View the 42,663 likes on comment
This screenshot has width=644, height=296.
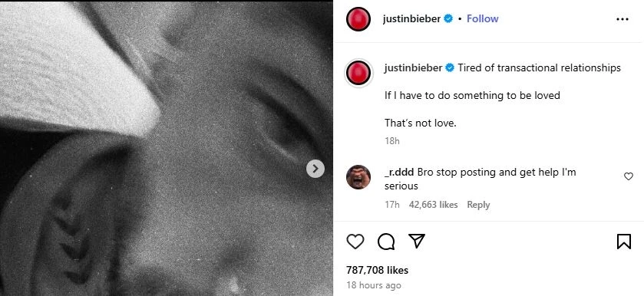(434, 205)
